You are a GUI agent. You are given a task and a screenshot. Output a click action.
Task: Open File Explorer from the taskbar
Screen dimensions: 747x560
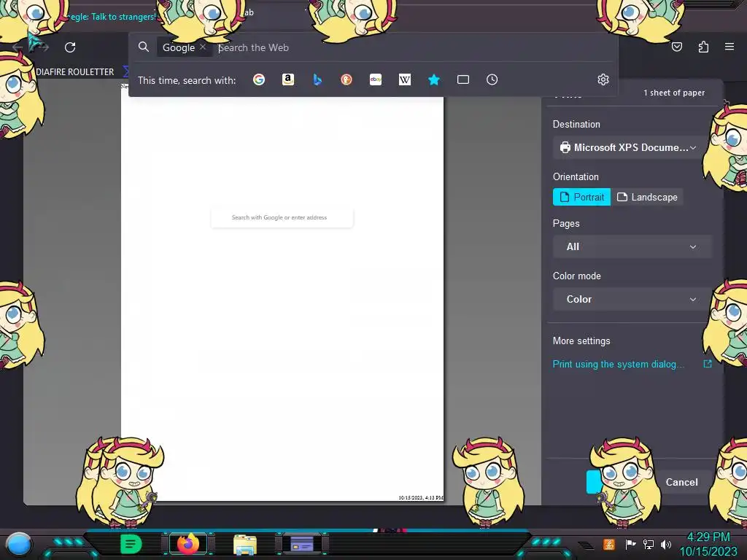pyautogui.click(x=245, y=545)
